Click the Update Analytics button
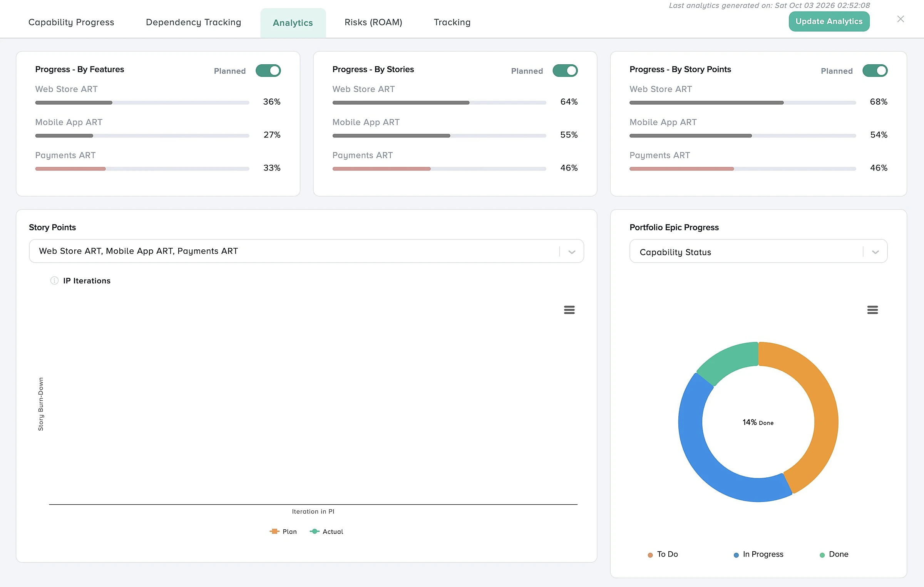This screenshot has width=924, height=587. [x=829, y=22]
